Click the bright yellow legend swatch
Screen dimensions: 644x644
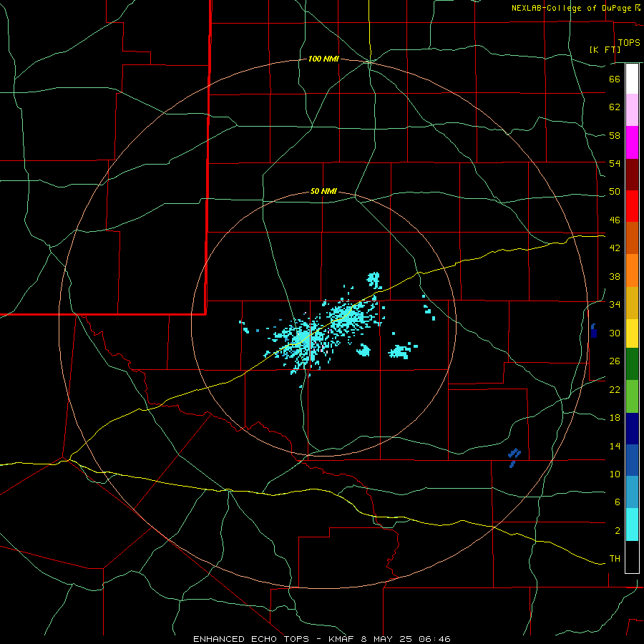click(x=632, y=333)
